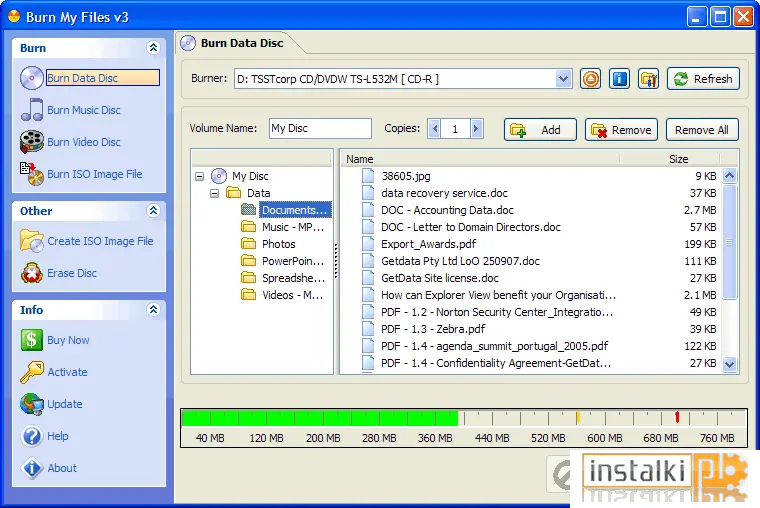Image resolution: width=760 pixels, height=508 pixels.
Task: Select the Music - MP... folder in tree
Action: tap(293, 227)
